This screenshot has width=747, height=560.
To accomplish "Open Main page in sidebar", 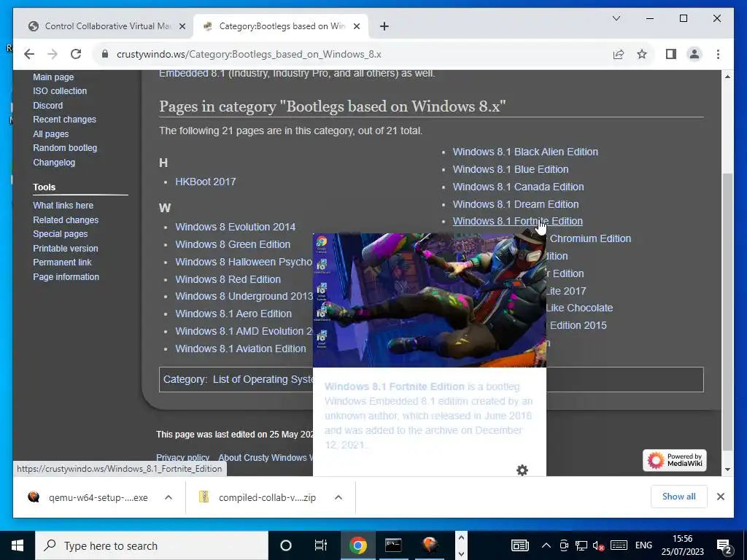I will click(53, 77).
